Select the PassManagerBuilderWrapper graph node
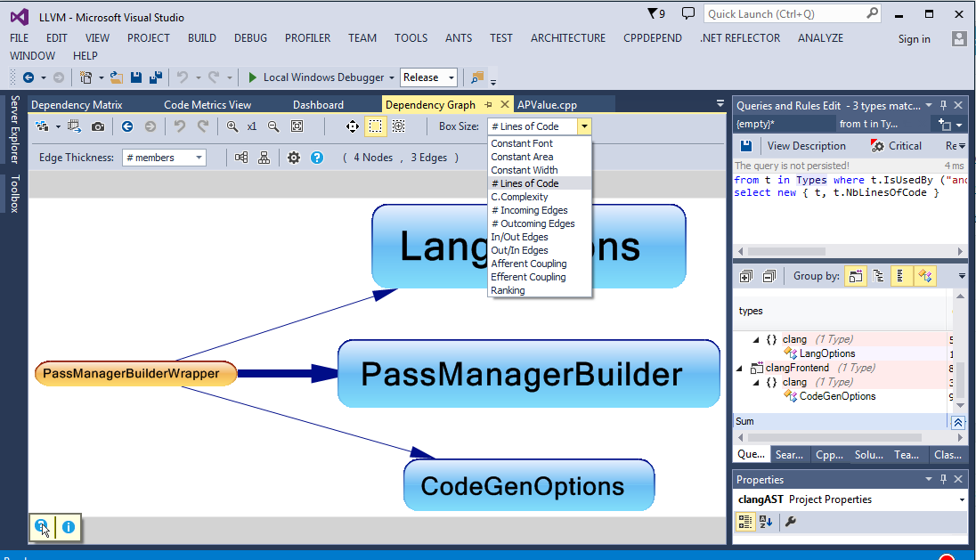976x560 pixels. (135, 373)
